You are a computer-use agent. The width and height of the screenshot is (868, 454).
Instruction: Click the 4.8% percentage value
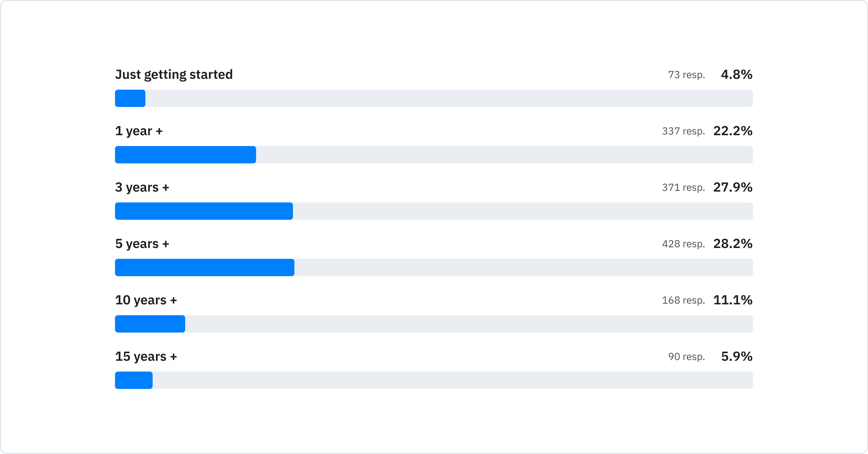point(736,74)
